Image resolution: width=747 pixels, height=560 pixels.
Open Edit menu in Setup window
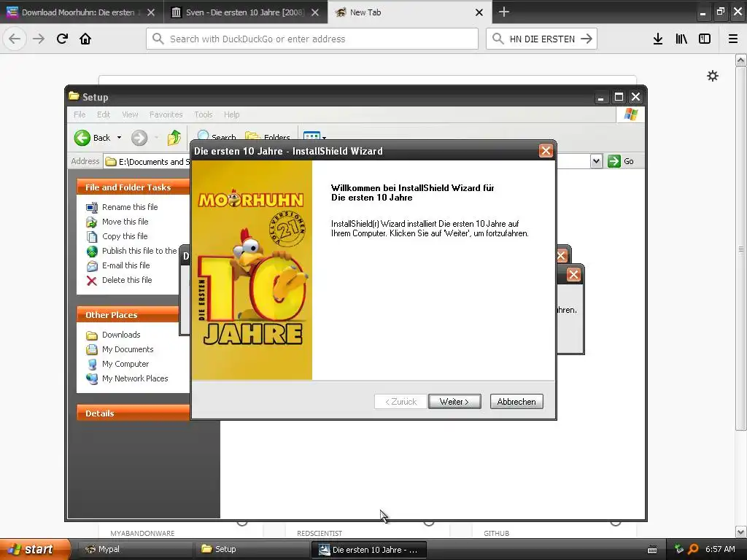[104, 114]
